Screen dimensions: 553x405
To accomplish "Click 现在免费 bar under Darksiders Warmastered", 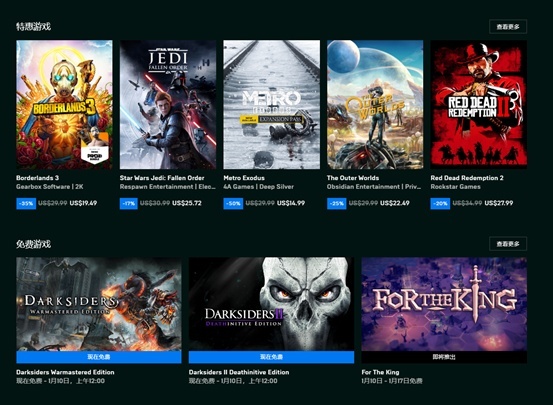I will (x=99, y=357).
